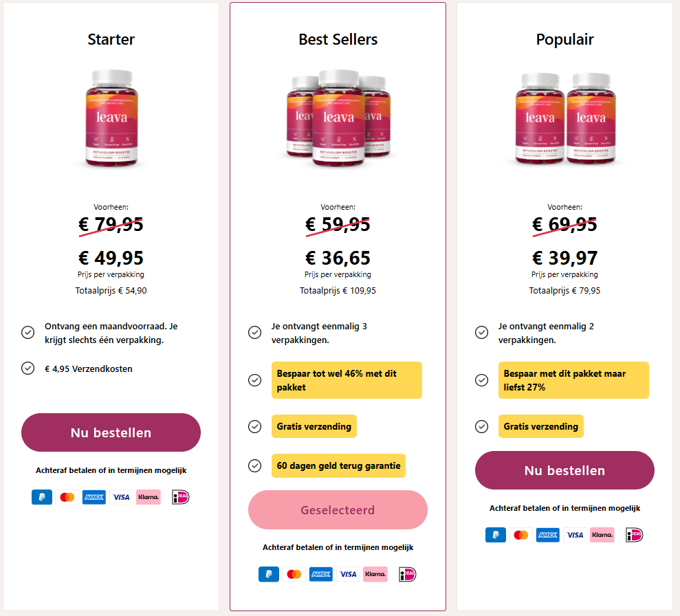This screenshot has height=616, width=680.
Task: Click iDEAL icon under Populair package
Action: coord(635,535)
